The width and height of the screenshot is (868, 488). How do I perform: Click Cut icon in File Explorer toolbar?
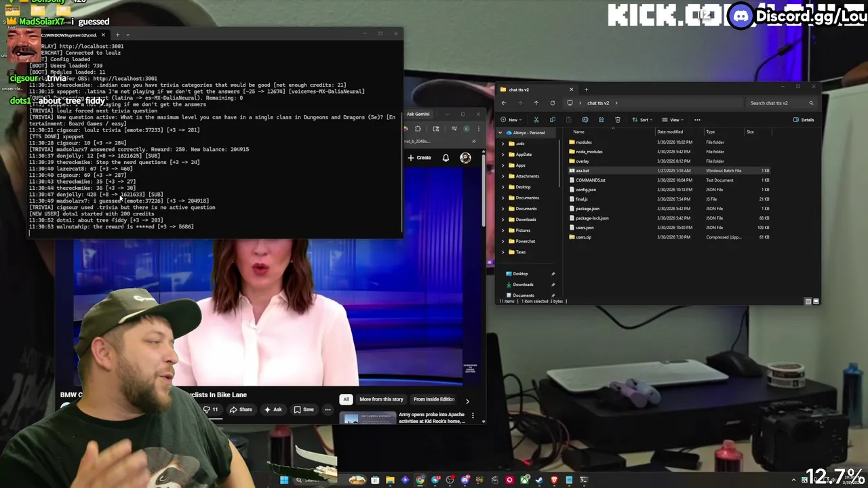(x=536, y=120)
